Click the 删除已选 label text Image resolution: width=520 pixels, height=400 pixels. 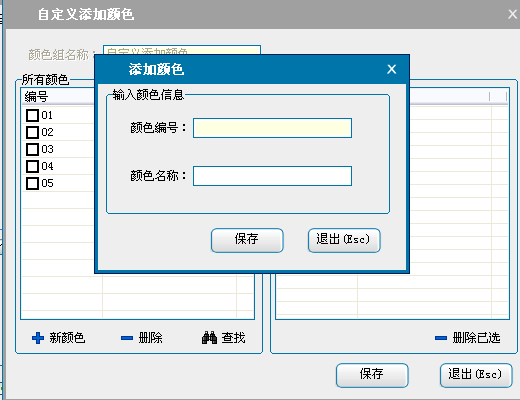tap(476, 338)
